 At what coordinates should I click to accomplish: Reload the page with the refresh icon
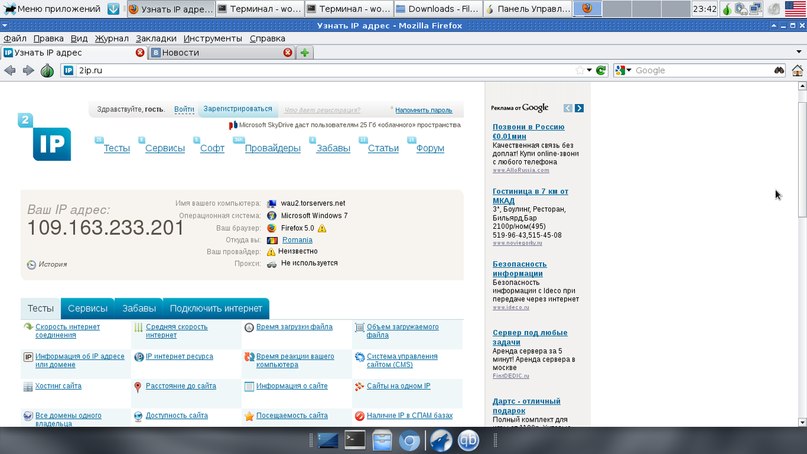click(601, 71)
